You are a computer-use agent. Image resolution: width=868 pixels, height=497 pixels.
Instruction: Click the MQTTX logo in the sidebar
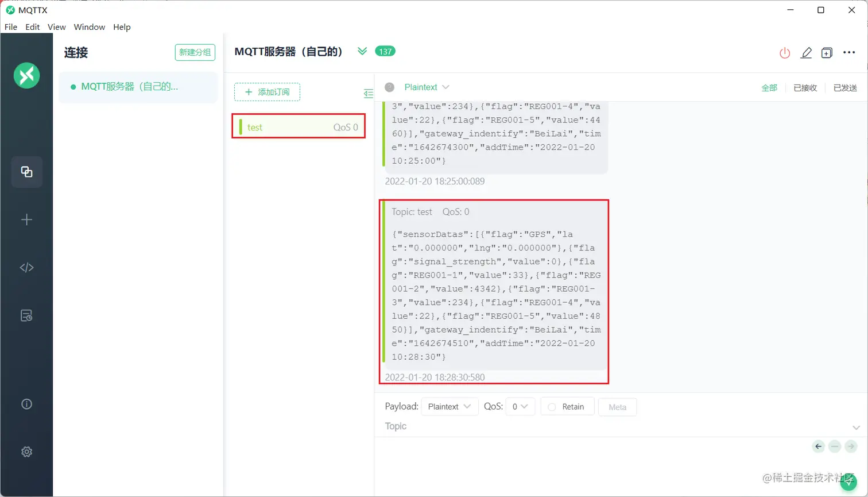(26, 75)
